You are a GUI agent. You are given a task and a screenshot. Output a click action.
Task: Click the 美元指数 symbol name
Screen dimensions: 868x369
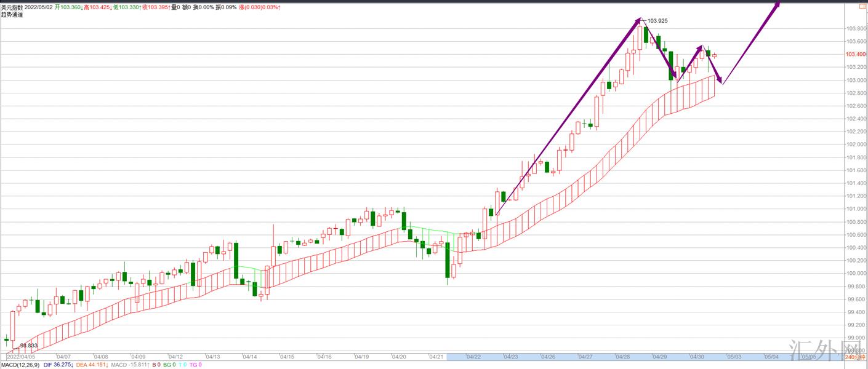[11, 7]
